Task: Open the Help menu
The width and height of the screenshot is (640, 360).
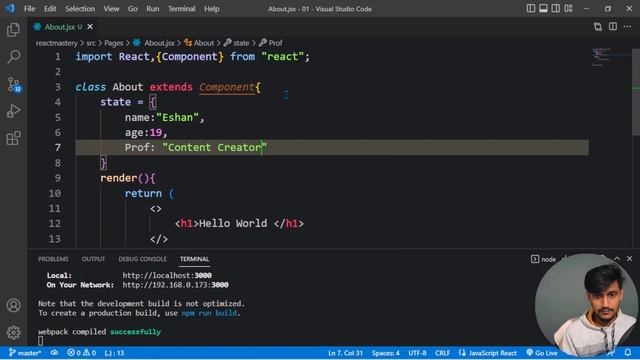Action: 212,9
